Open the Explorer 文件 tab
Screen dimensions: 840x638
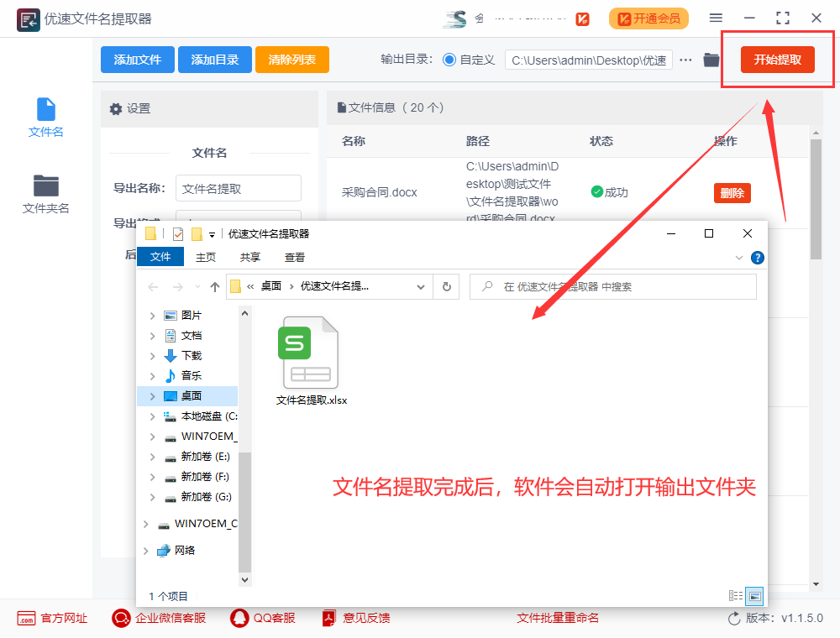click(x=160, y=257)
